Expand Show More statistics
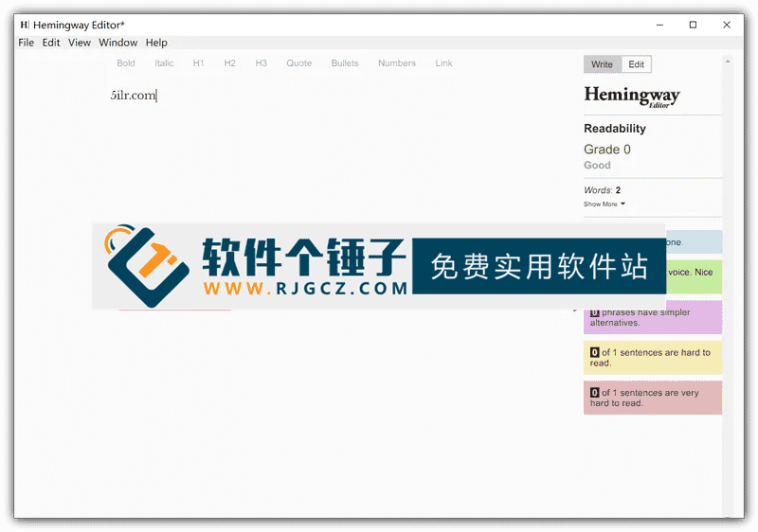Image resolution: width=758 pixels, height=532 pixels. click(605, 204)
